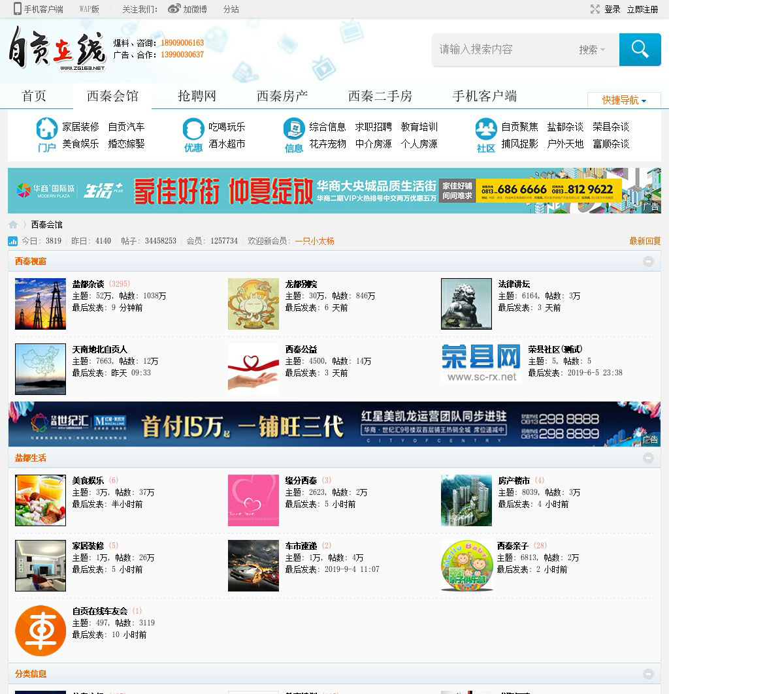This screenshot has height=694, width=784.
Task: Open the 自贡聚焦 link
Action: pyautogui.click(x=519, y=127)
